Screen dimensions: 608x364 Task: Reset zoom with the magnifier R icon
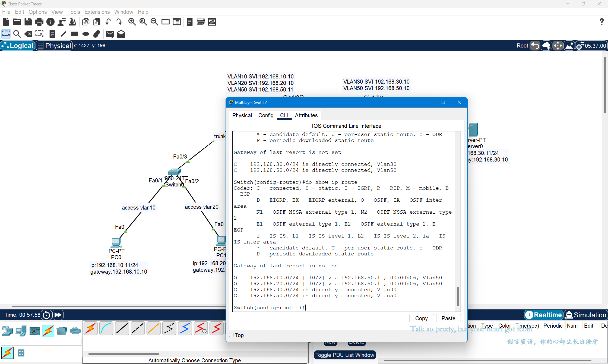(x=143, y=22)
